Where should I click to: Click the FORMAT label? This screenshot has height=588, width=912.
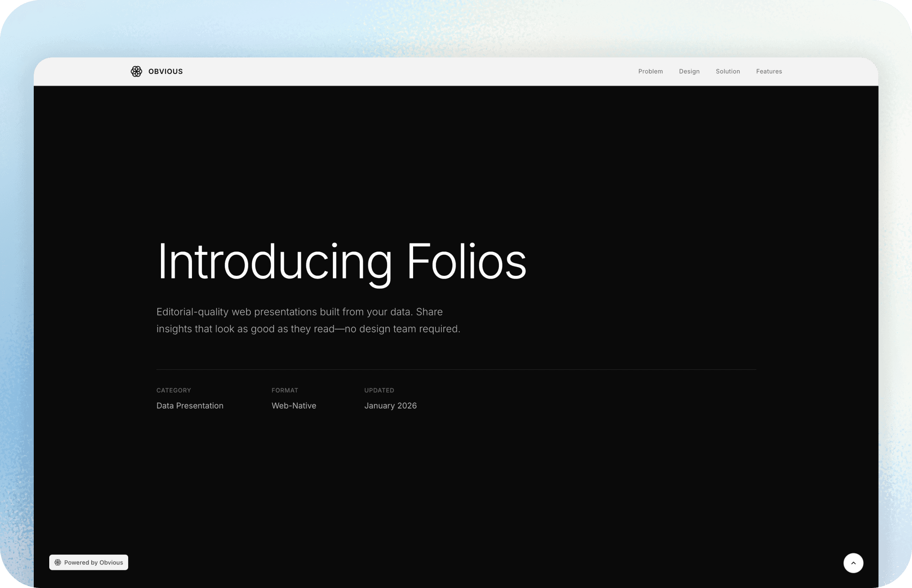coord(285,390)
